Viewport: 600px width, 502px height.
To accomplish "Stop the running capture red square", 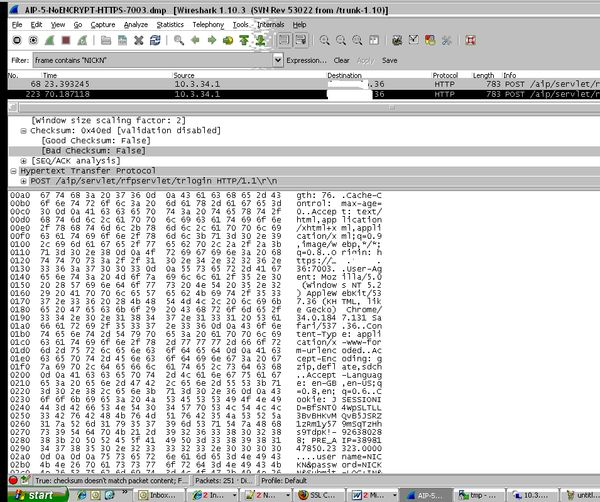I will click(66, 40).
